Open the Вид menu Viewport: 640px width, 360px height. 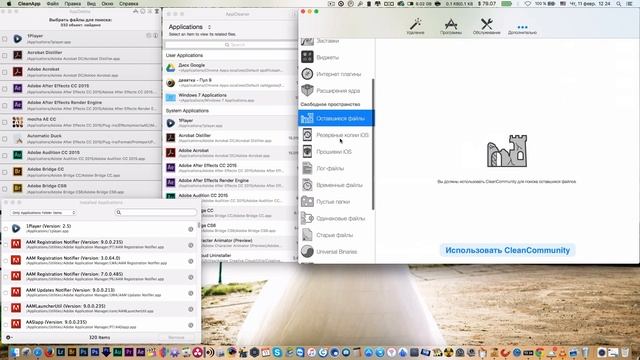pos(91,4)
